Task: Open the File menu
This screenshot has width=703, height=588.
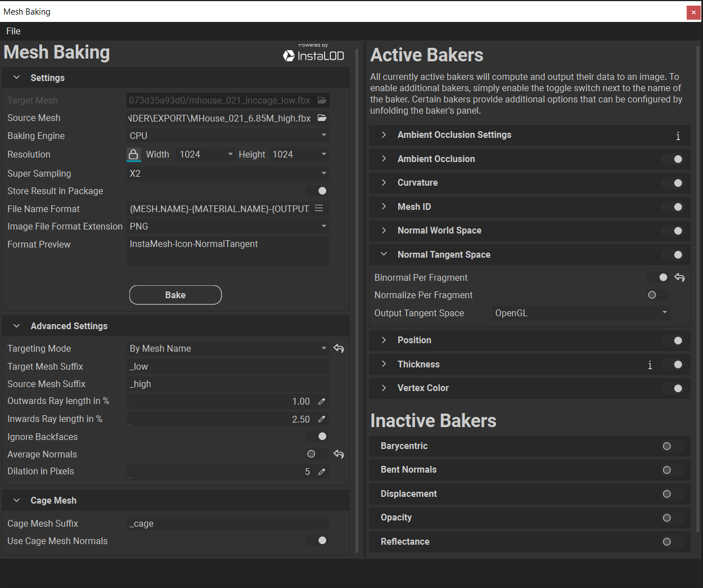Action: (13, 32)
